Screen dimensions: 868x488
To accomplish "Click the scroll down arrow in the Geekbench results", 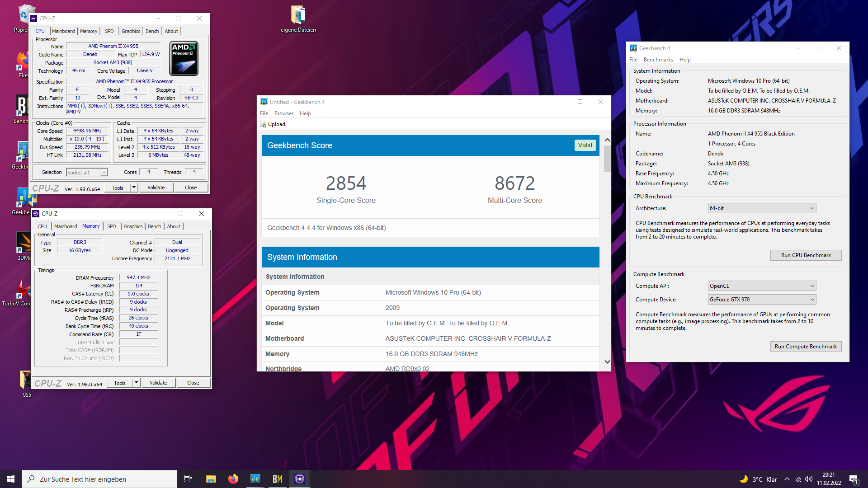I will [607, 361].
